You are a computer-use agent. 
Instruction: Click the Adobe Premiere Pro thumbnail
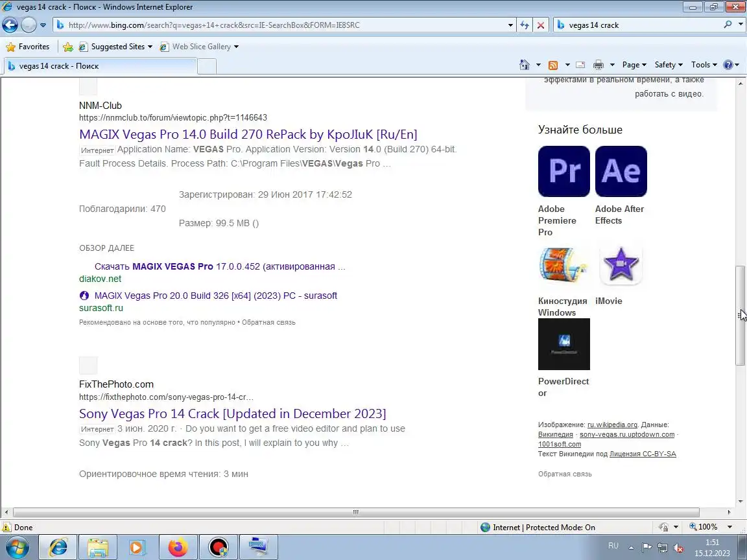click(x=563, y=171)
